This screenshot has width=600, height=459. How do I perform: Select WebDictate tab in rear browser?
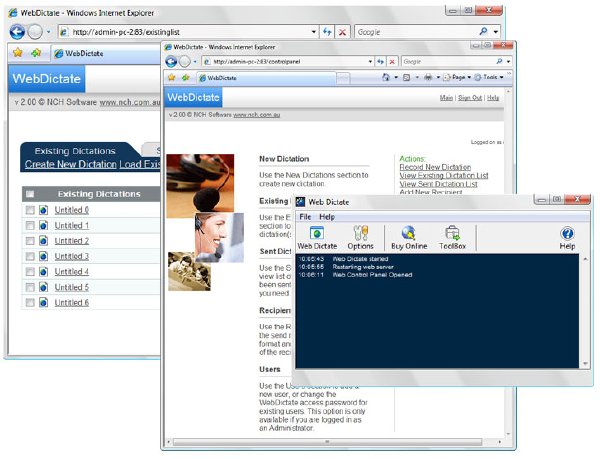coord(105,54)
